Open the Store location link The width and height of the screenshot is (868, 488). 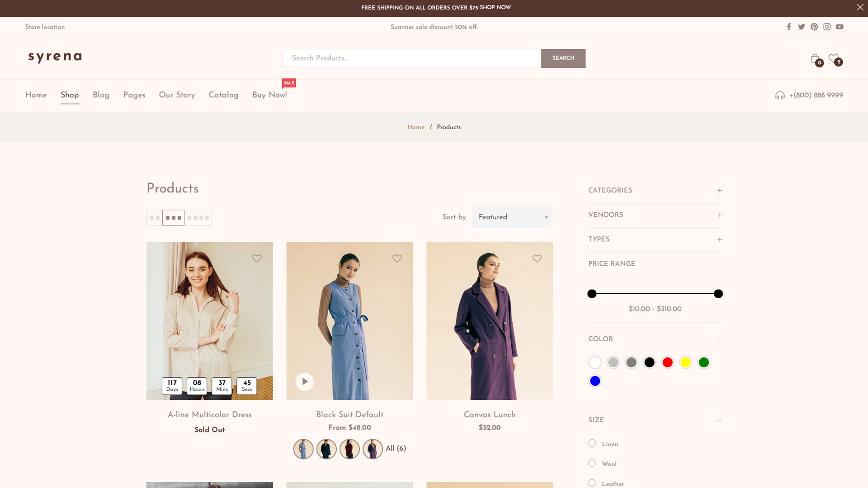(45, 27)
